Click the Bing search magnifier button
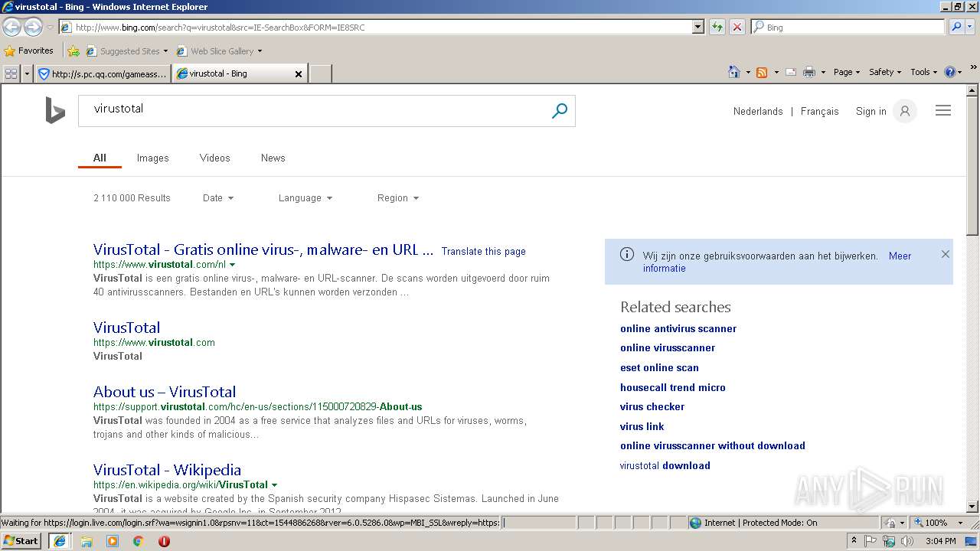 tap(560, 111)
